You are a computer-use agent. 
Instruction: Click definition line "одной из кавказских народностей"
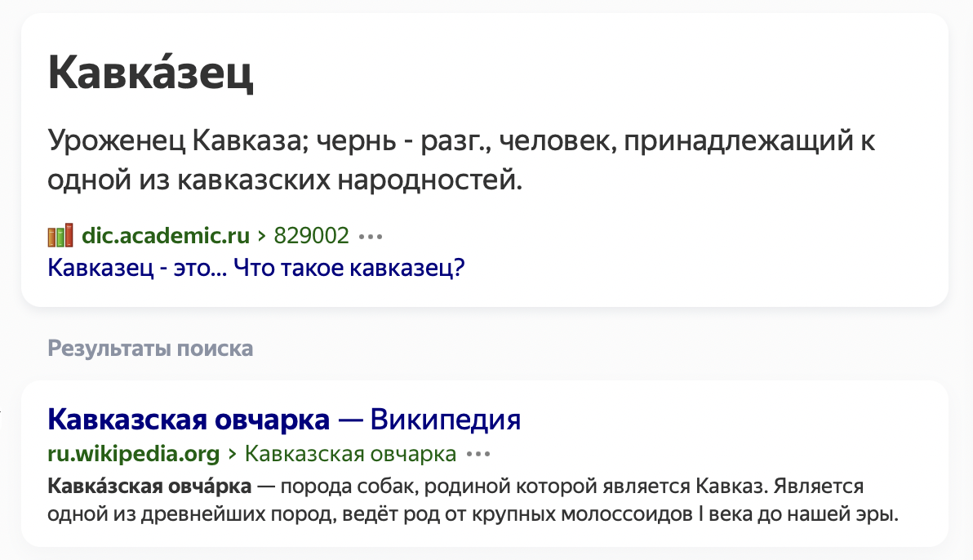point(284,179)
